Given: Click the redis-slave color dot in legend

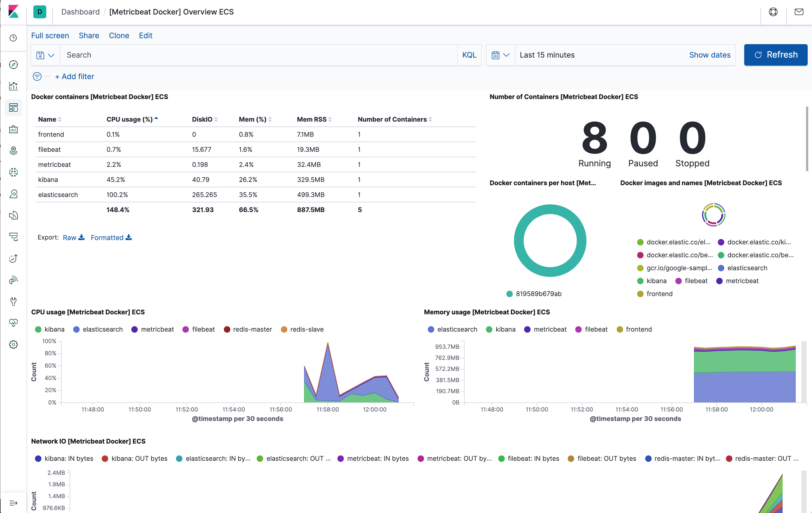Looking at the screenshot, I should (x=284, y=329).
